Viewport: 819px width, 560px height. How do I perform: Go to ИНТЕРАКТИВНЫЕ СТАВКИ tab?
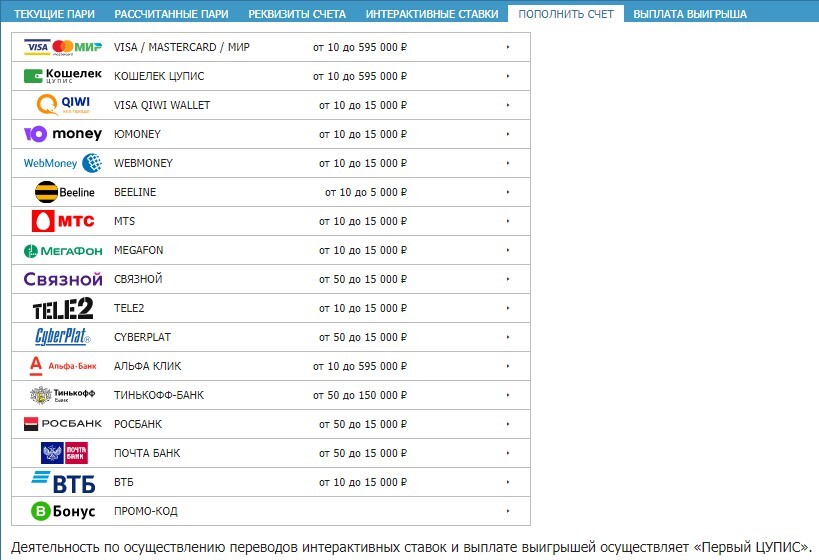click(432, 14)
